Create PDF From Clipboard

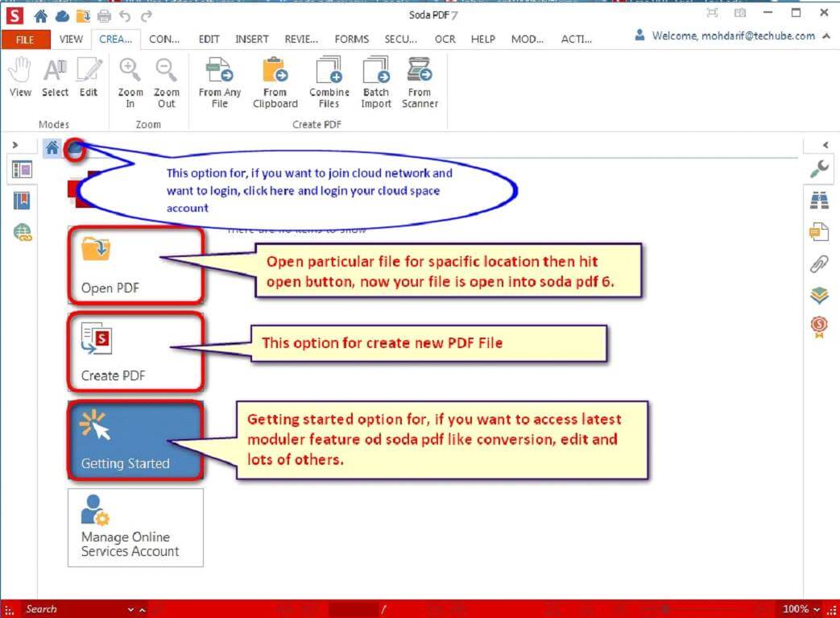pyautogui.click(x=275, y=83)
